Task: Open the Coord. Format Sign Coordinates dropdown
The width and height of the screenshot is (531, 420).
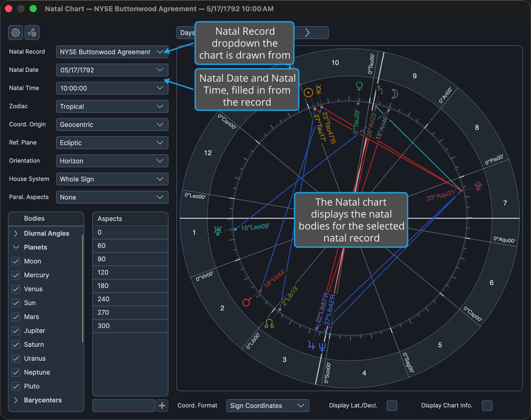Action: (267, 406)
